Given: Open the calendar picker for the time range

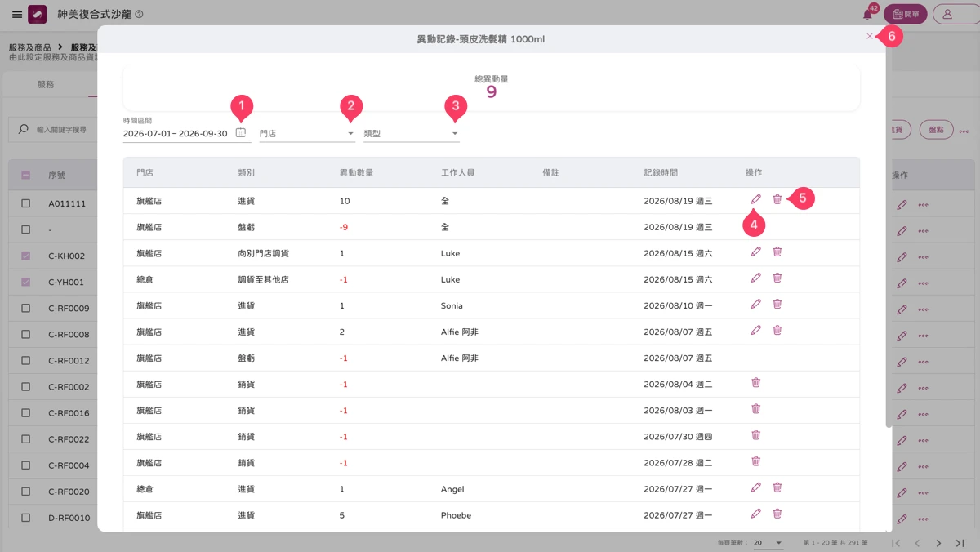Looking at the screenshot, I should [x=241, y=132].
